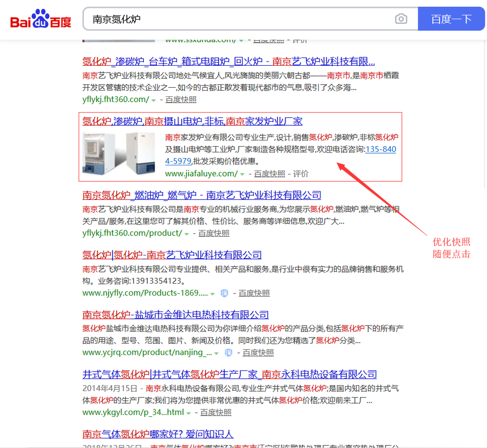Expand the arrow next to yflykj.fht360.com/ URL
Viewport: 487px width, 448px height.
pyautogui.click(x=153, y=100)
